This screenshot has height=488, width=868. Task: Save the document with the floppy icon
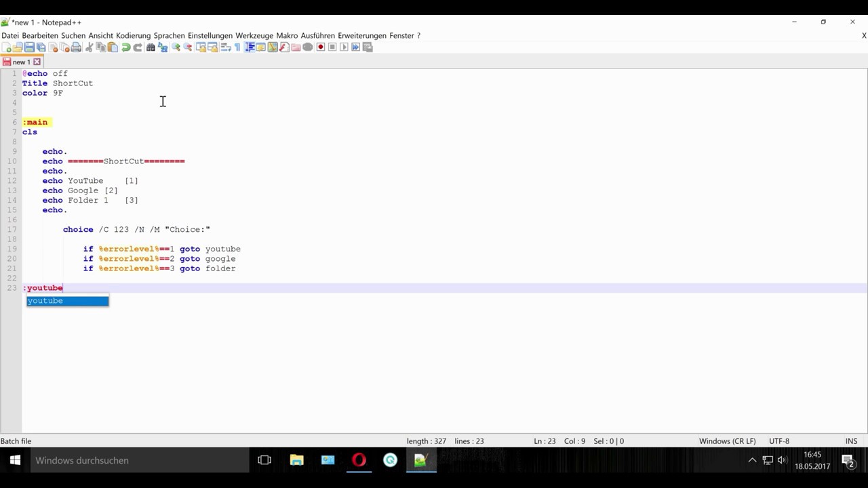29,47
